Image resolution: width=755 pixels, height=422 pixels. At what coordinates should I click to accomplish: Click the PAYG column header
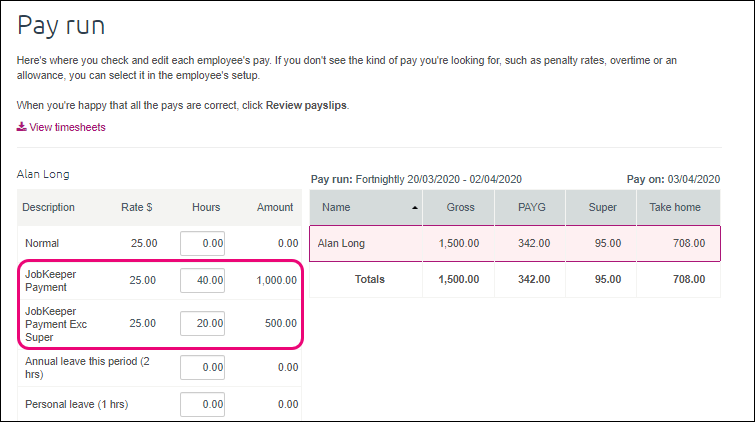(529, 207)
